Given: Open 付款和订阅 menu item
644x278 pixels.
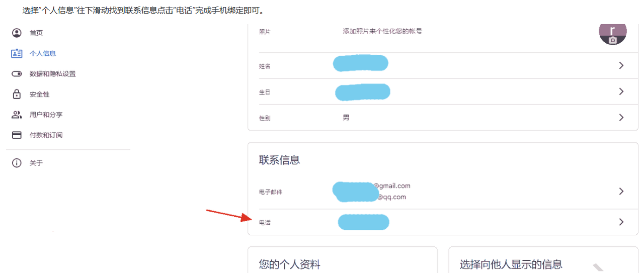Looking at the screenshot, I should 46,135.
